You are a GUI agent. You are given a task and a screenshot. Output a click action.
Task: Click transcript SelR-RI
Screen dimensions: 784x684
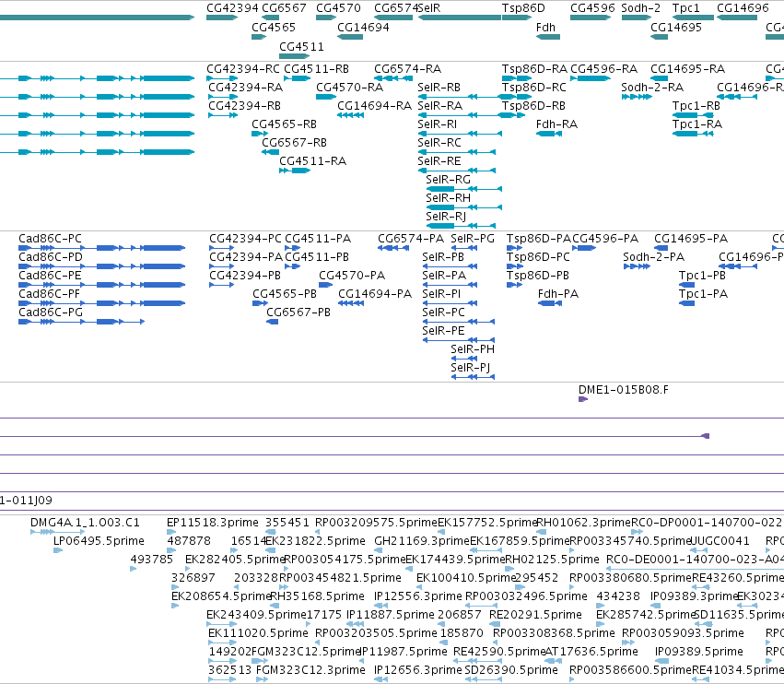(437, 124)
